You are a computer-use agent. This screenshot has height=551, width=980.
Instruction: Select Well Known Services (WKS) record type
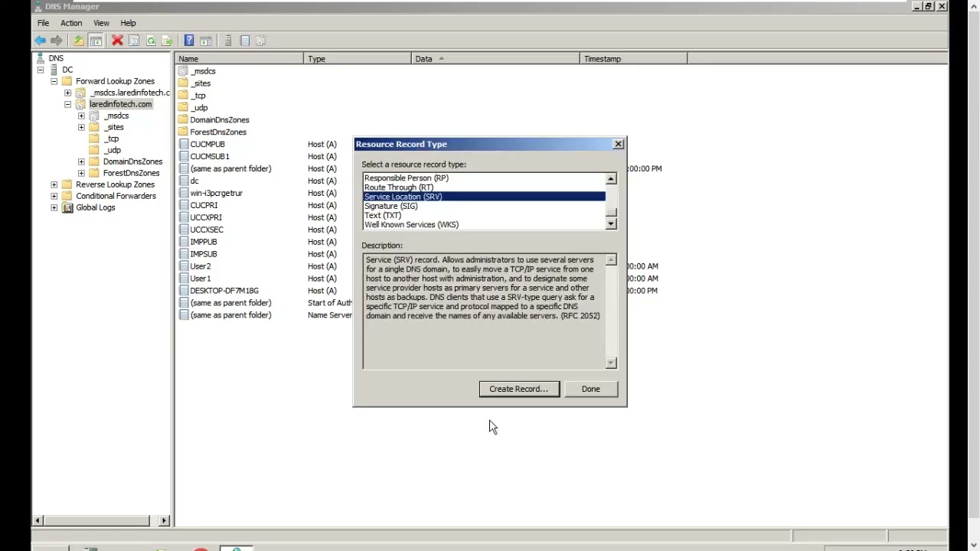point(484,224)
